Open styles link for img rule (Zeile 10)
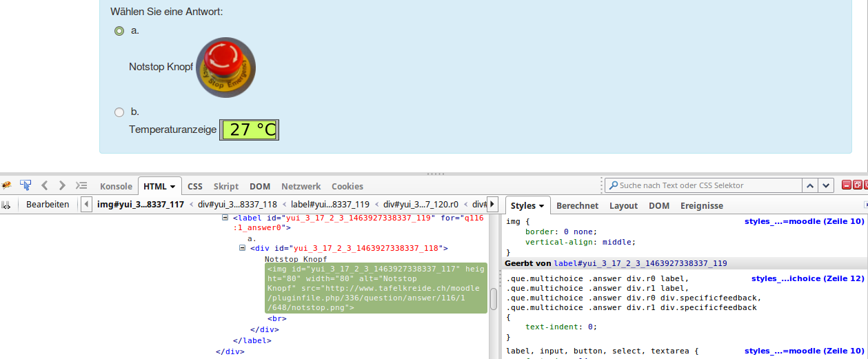This screenshot has height=359, width=868. [804, 221]
